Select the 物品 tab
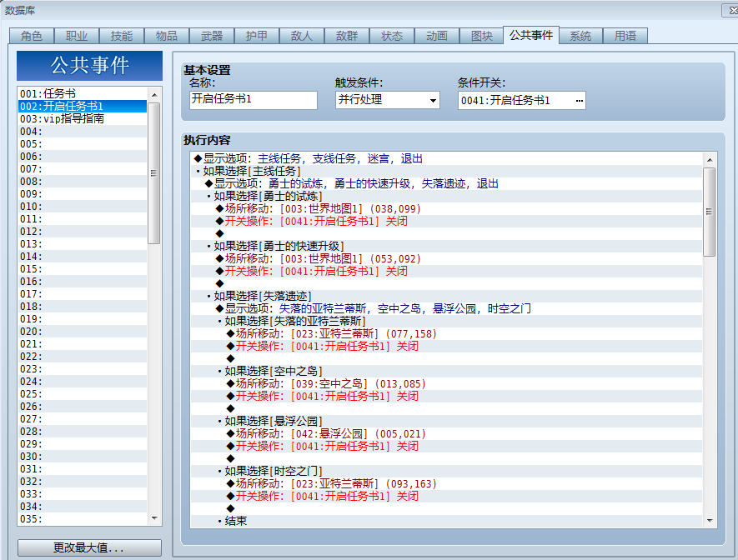 [167, 36]
